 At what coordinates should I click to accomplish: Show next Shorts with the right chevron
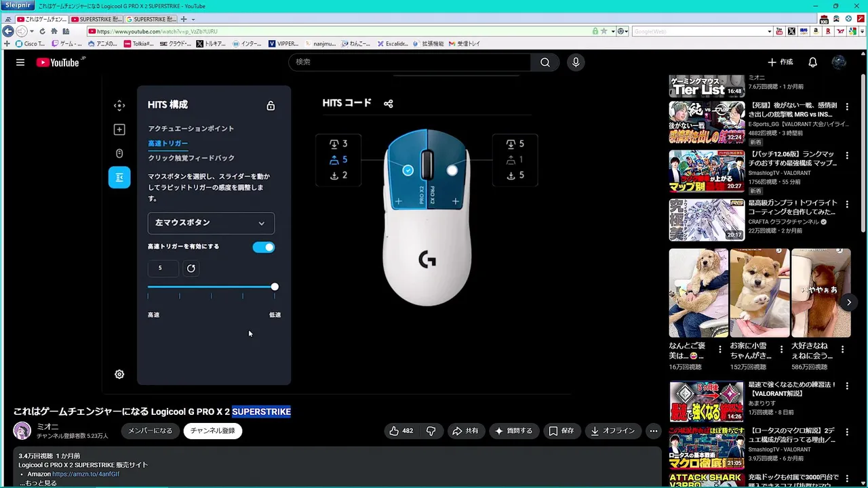[x=848, y=302]
